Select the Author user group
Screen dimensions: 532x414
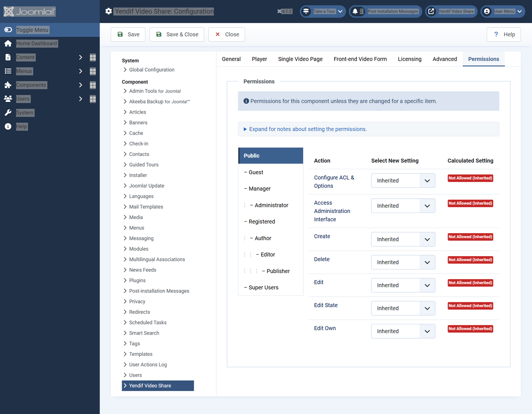[271, 238]
